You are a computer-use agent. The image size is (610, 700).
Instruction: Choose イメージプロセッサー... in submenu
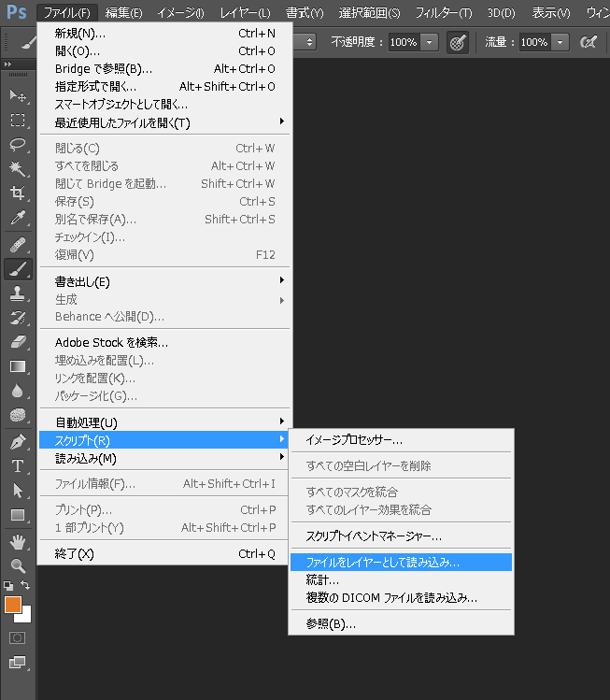point(401,440)
